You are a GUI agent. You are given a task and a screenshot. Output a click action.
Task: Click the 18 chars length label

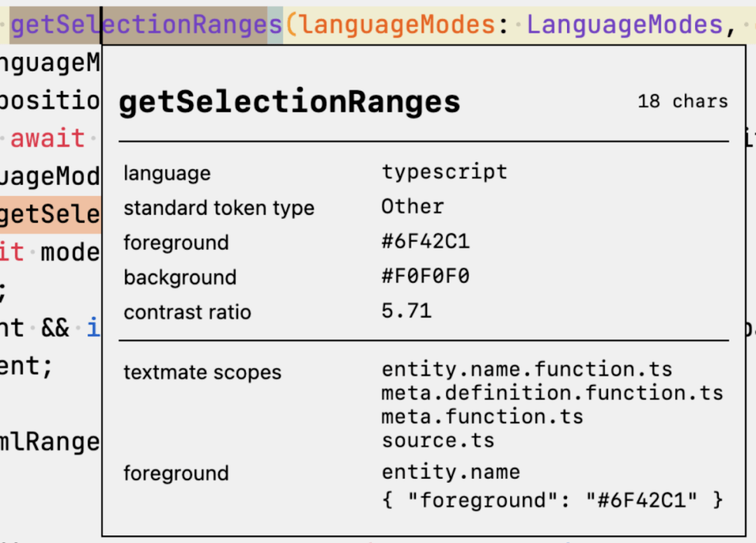[x=682, y=101]
